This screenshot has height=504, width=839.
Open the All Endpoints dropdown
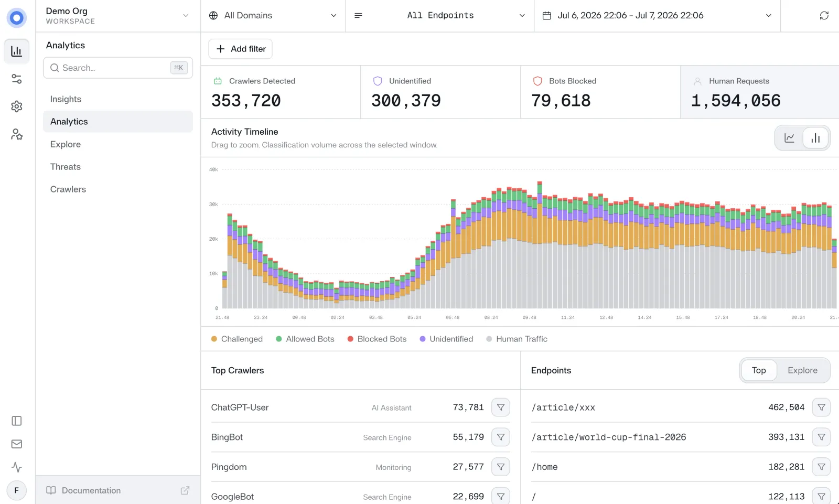click(440, 16)
